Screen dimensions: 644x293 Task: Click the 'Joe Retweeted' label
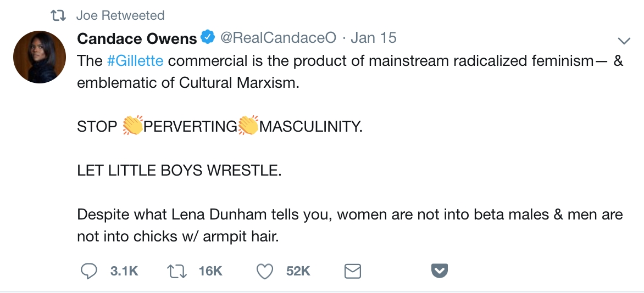point(120,15)
